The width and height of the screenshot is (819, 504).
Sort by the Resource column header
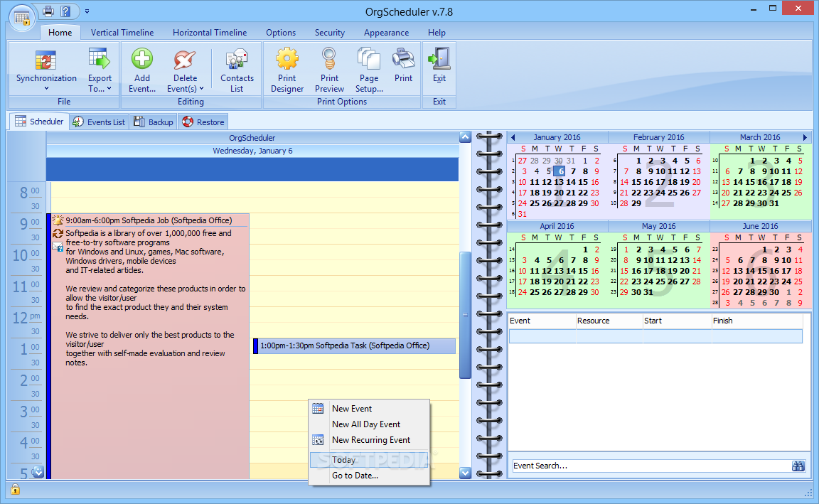coord(609,321)
